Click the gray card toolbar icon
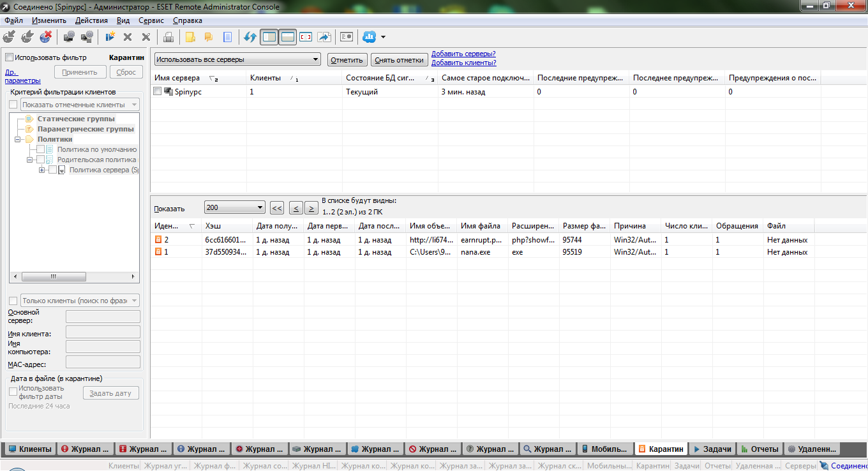Viewport: 868px width, 471px height. 347,37
